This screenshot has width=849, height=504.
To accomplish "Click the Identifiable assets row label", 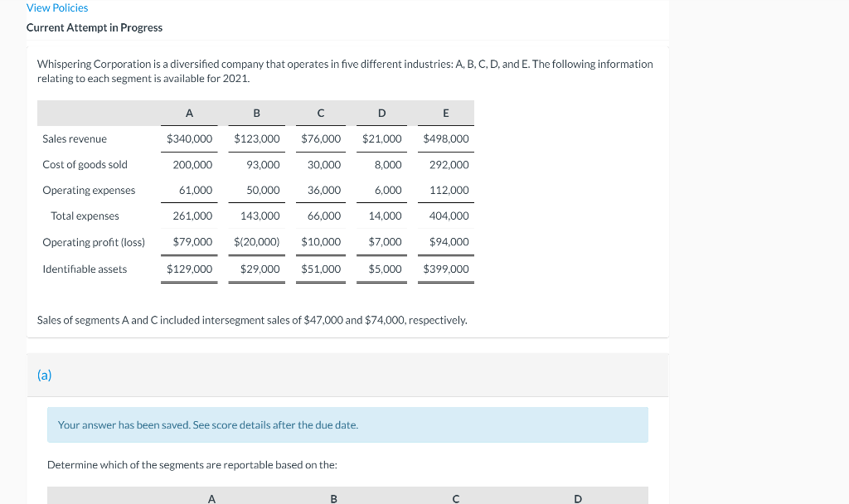I will click(x=85, y=269).
